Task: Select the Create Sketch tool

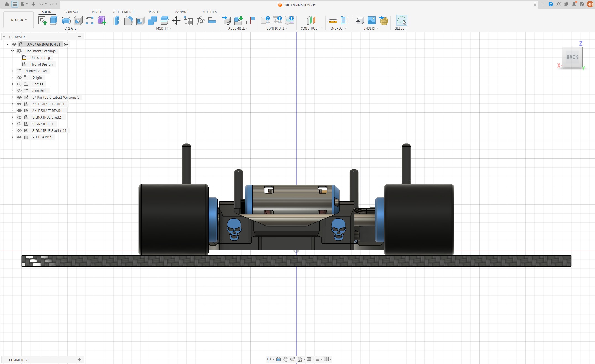Action: coord(42,20)
